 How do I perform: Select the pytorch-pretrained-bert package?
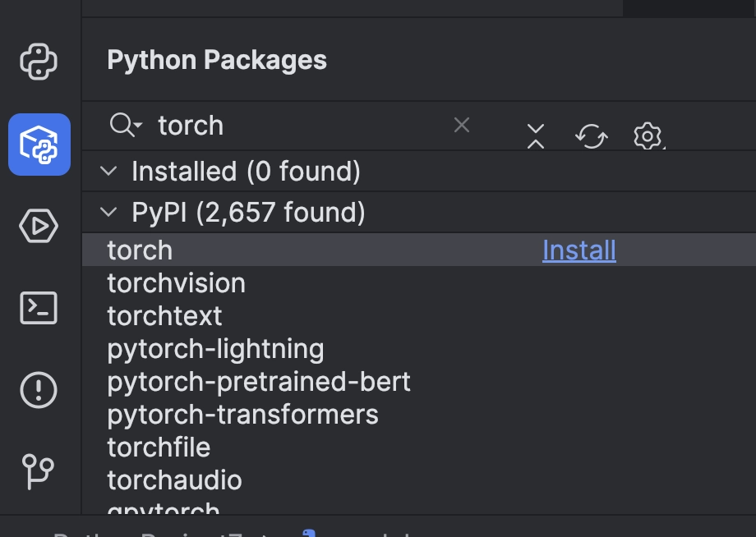point(259,382)
